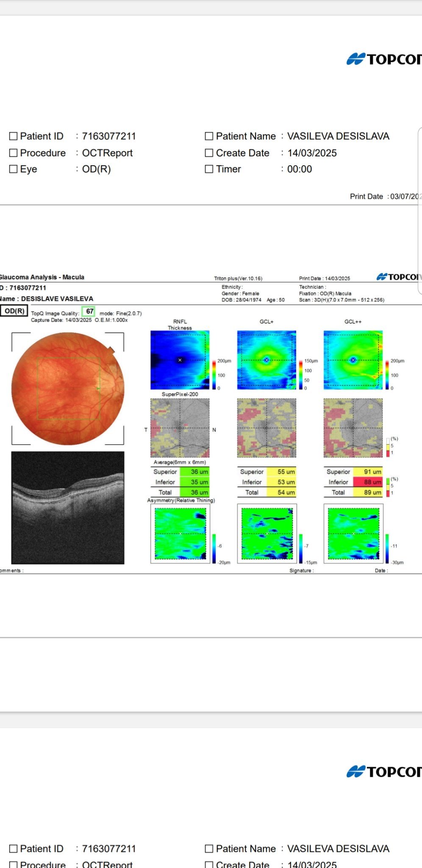This screenshot has height=868, width=422.
Task: Open the SuperPixel-200 RNFL deviation map
Action: pyautogui.click(x=180, y=428)
